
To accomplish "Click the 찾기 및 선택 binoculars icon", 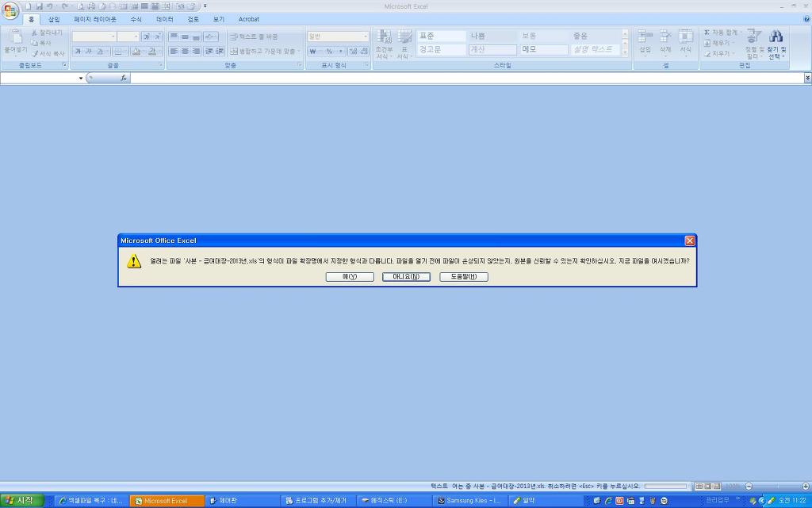I will pyautogui.click(x=776, y=37).
